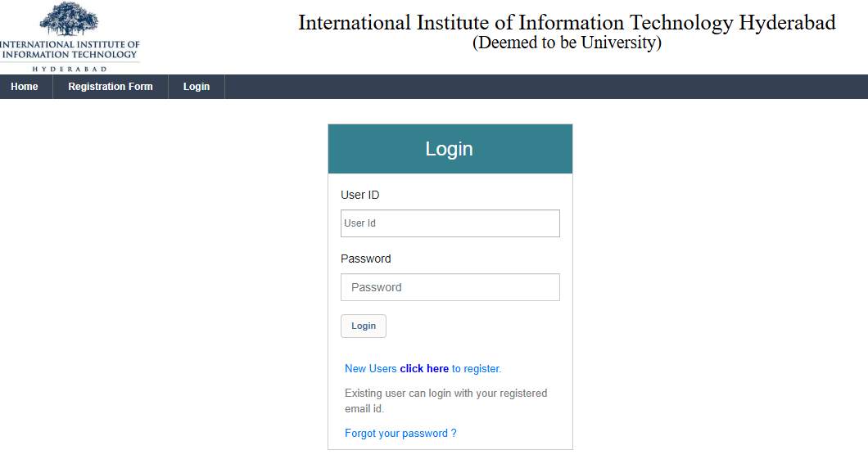Click the teal 'Login' panel heading

(x=450, y=149)
